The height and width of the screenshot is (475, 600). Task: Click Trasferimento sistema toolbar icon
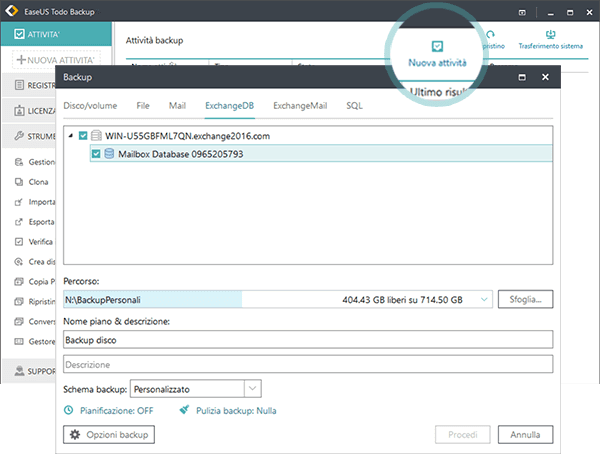(x=550, y=35)
